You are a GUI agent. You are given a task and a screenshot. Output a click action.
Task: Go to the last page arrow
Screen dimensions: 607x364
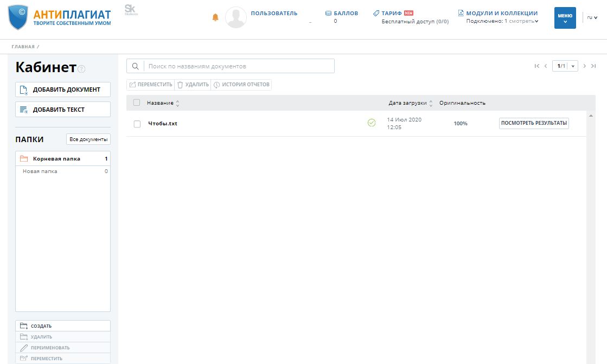[x=593, y=66]
